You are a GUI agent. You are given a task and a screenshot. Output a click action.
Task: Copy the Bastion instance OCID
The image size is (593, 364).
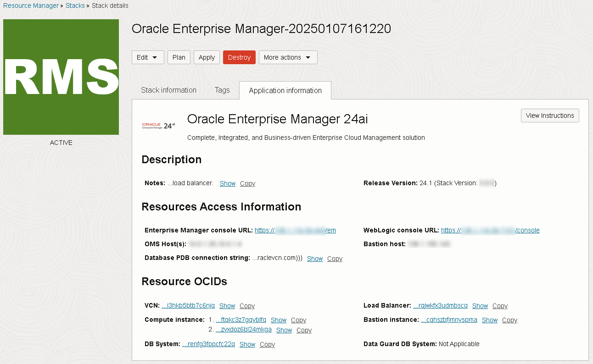click(509, 320)
